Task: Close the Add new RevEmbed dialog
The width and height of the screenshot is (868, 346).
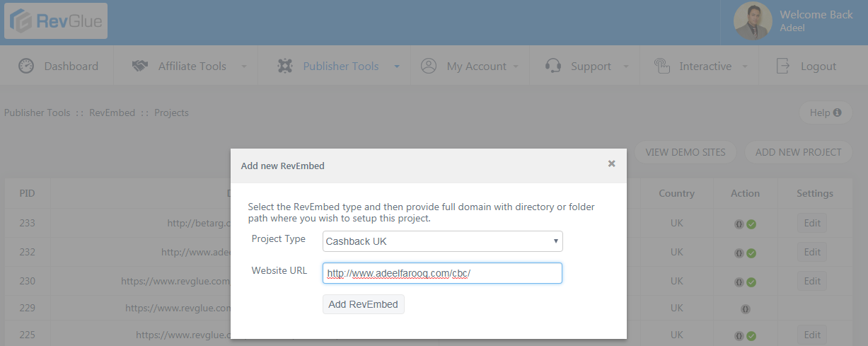Action: [611, 163]
